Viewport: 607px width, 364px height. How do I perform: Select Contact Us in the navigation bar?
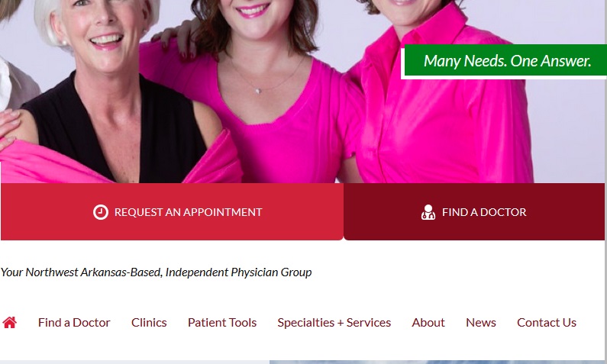pyautogui.click(x=547, y=322)
